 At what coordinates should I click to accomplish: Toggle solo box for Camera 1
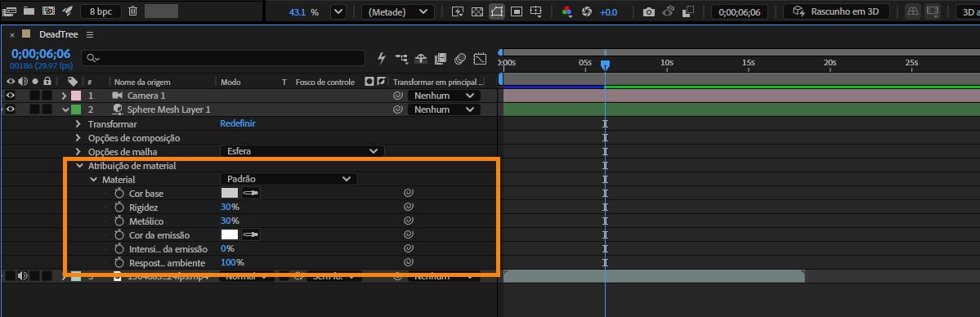point(35,96)
